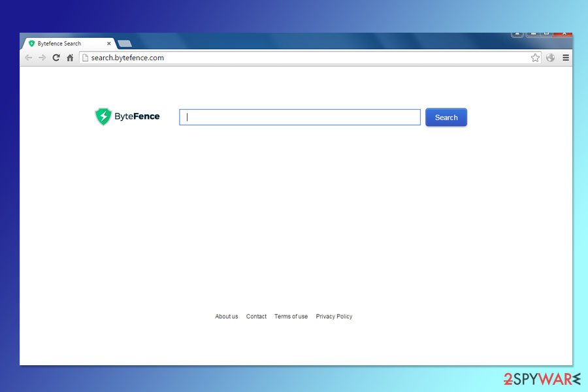Go to the home page icon
The image size is (588, 392).
tap(70, 57)
